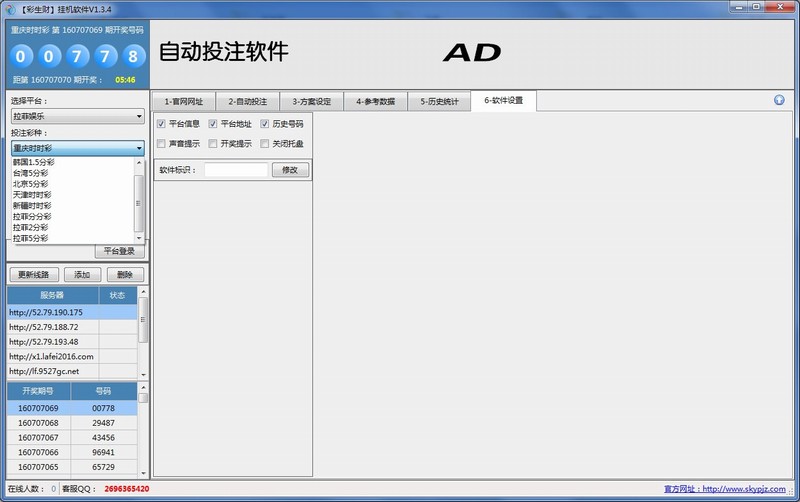Click the AD banner logo
The image size is (800, 502).
(x=471, y=53)
